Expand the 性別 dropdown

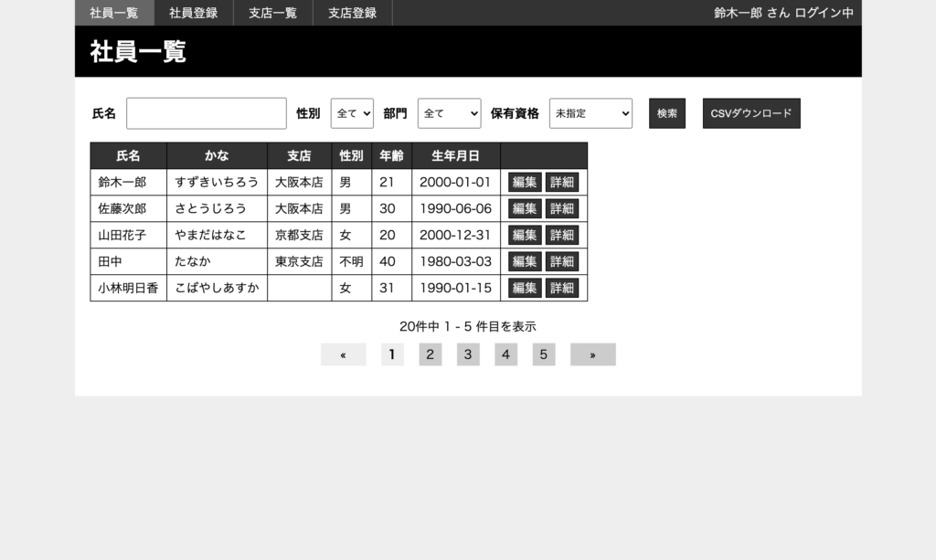(352, 113)
